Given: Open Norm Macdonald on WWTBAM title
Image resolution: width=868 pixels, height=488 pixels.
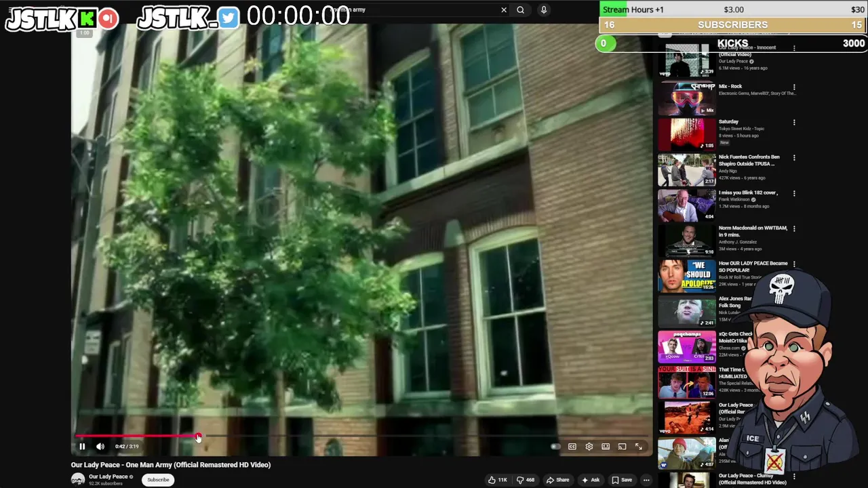Looking at the screenshot, I should coord(753,231).
